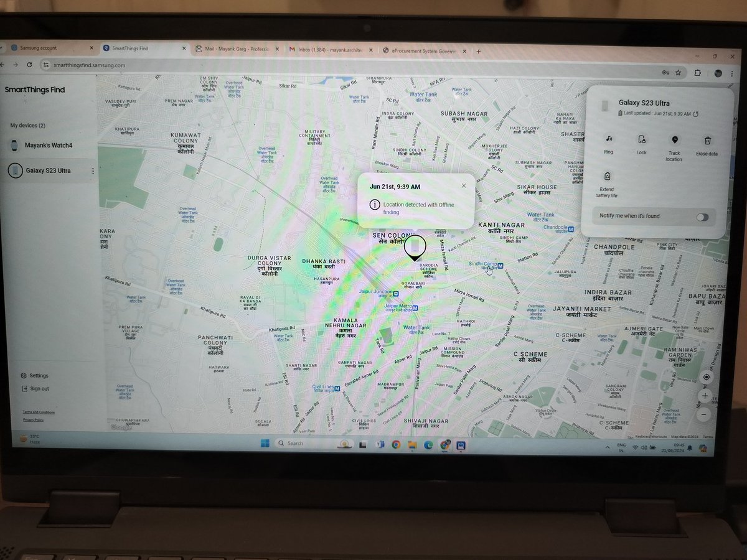This screenshot has width=747, height=560.
Task: Close the Samsung account tab
Action: (91, 48)
